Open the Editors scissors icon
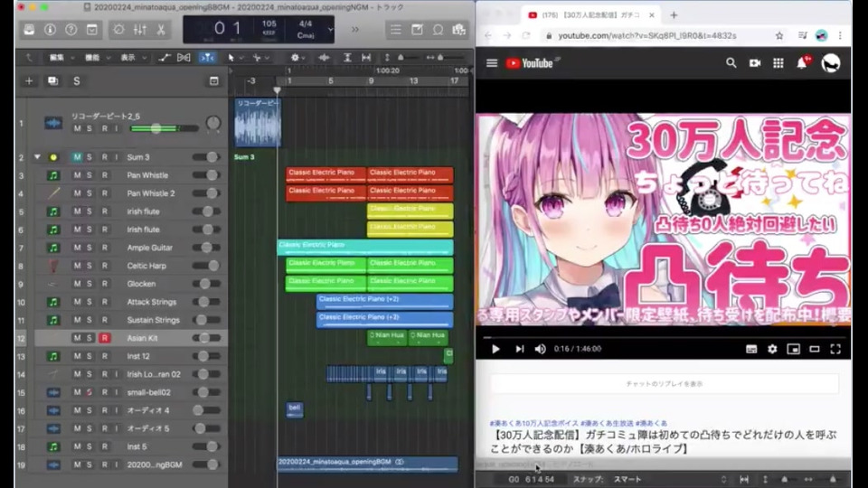 (161, 29)
